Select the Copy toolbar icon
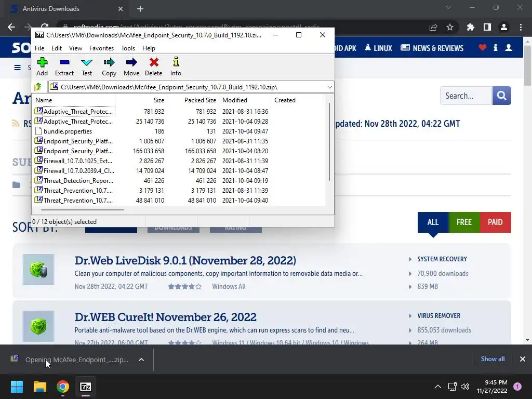This screenshot has height=399, width=532. tap(109, 66)
